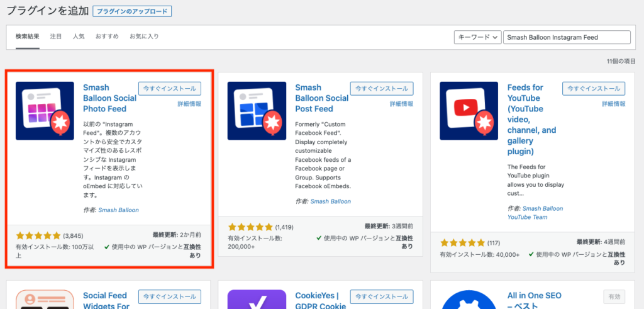
Task: Click the CookieYes plugin icon
Action: [257, 299]
